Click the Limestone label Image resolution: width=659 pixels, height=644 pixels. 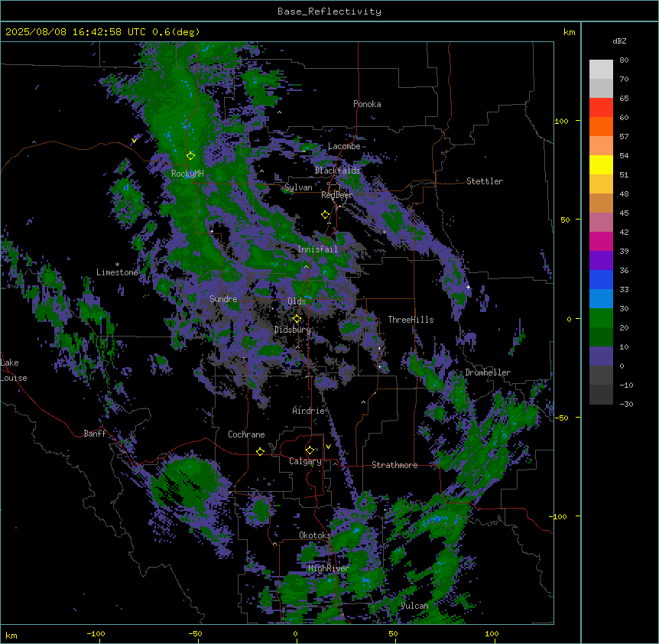(117, 272)
